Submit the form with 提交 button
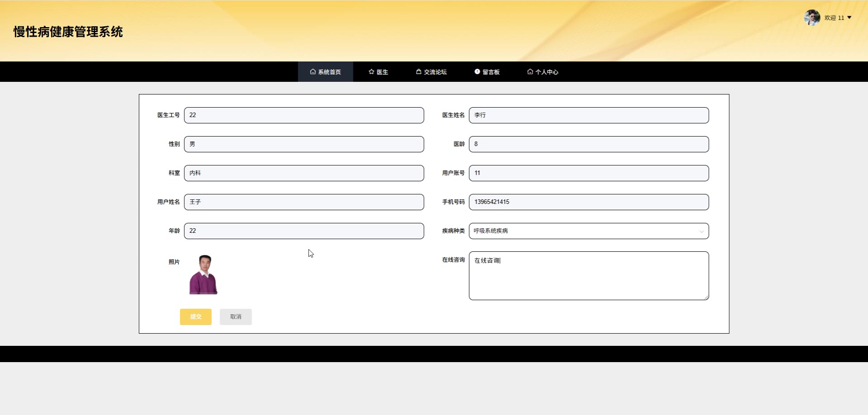The height and width of the screenshot is (415, 868). (196, 317)
